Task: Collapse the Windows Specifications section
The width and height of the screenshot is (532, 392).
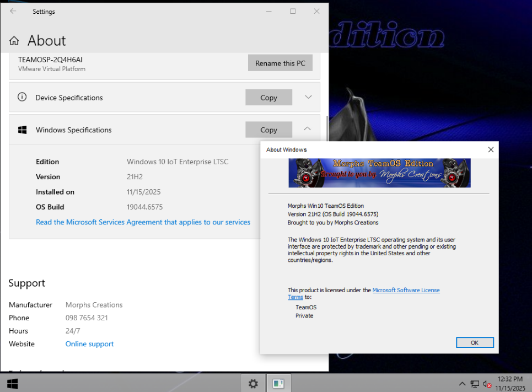Action: (307, 129)
